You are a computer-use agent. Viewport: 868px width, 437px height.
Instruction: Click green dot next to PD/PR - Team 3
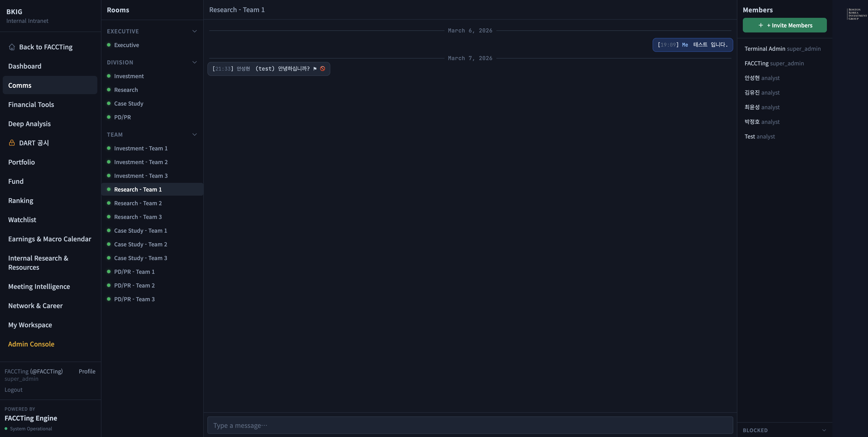point(109,299)
